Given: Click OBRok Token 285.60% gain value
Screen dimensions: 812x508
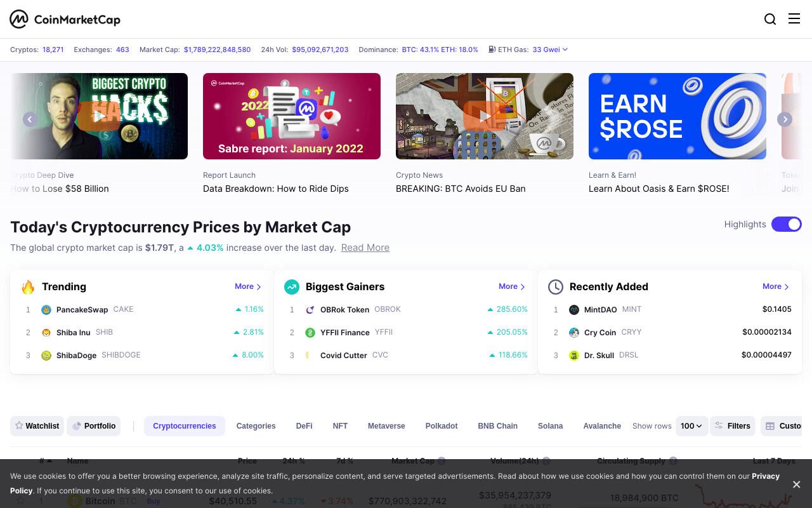Looking at the screenshot, I should coord(507,309).
